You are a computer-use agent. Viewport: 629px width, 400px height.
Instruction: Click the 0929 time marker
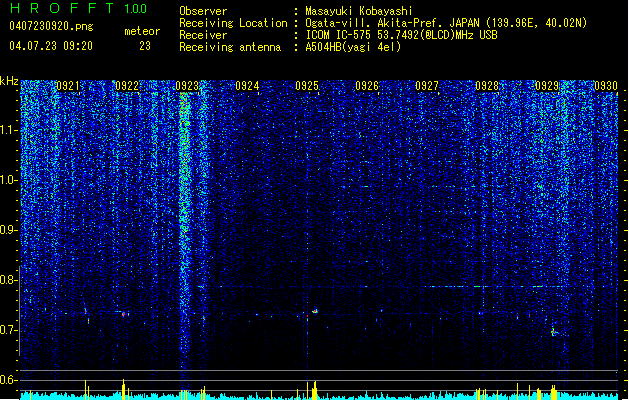coord(547,86)
